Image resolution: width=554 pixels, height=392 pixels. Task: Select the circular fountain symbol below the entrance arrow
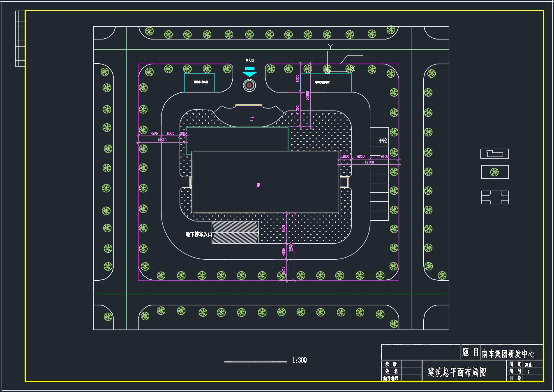click(x=249, y=85)
